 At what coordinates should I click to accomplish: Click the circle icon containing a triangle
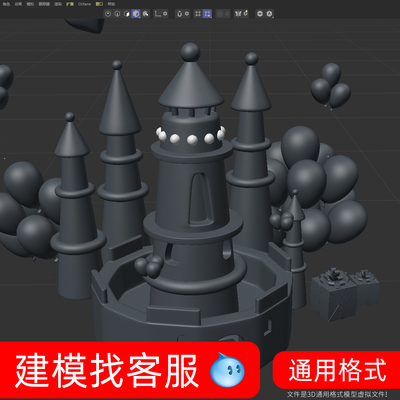point(269,14)
